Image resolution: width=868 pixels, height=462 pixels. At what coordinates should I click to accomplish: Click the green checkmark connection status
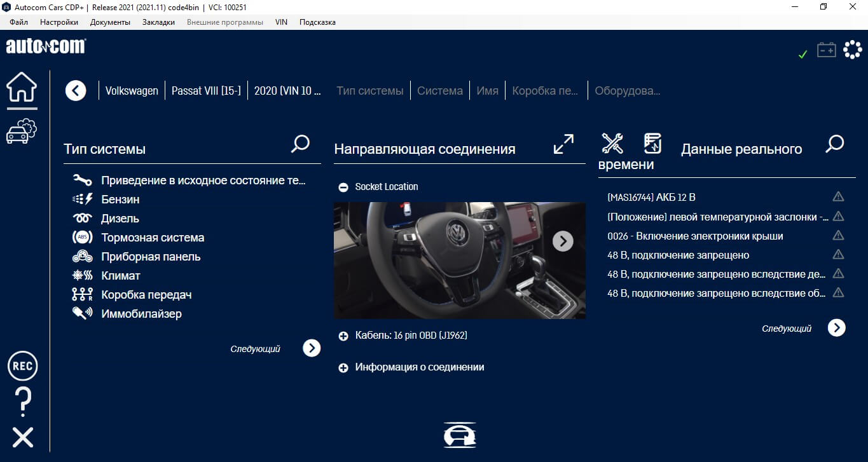803,55
